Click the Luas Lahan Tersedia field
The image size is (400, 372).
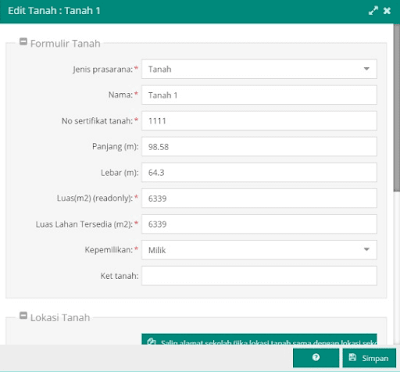click(x=259, y=224)
